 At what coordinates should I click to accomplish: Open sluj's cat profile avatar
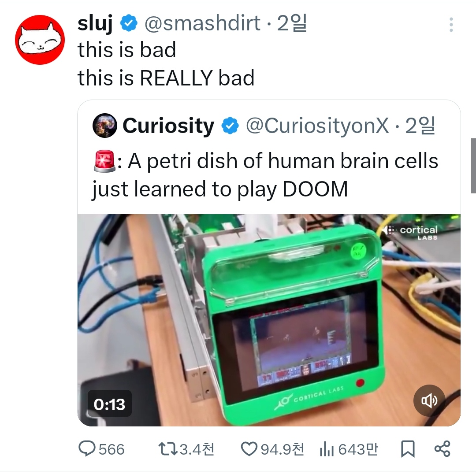[40, 40]
